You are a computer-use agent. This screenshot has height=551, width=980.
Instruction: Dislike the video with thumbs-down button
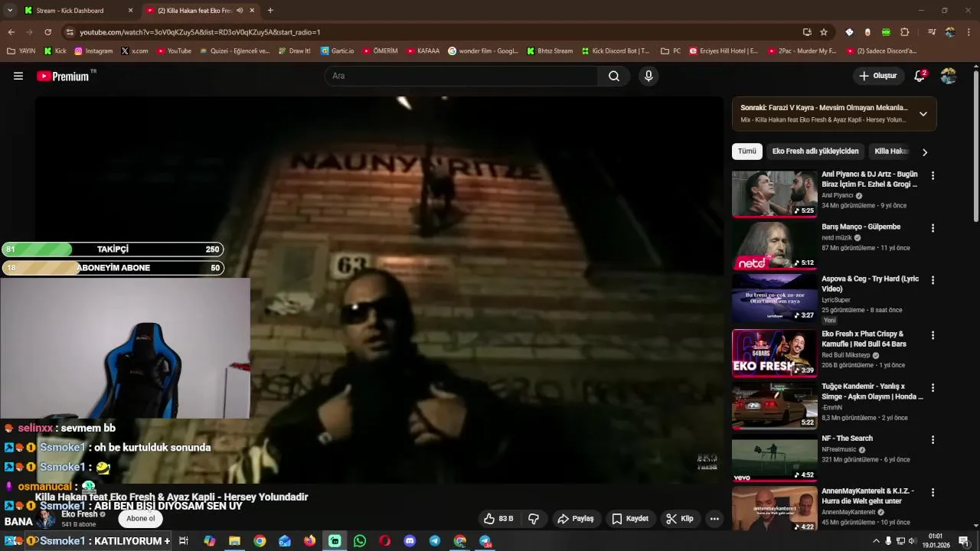(x=534, y=519)
